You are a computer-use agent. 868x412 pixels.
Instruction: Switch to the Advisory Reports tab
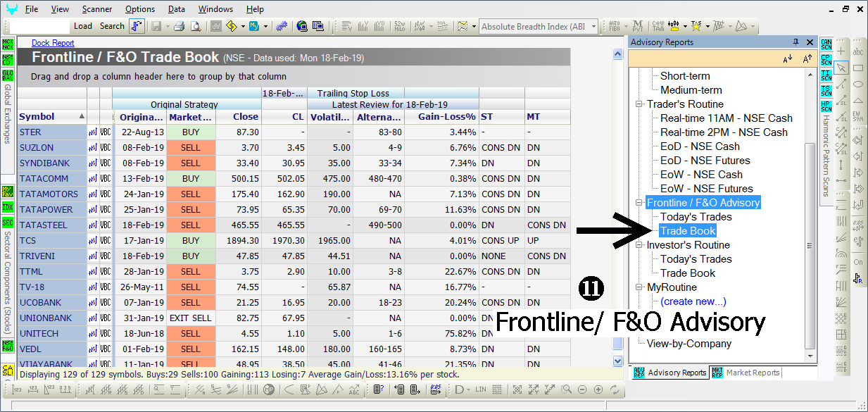pyautogui.click(x=669, y=373)
